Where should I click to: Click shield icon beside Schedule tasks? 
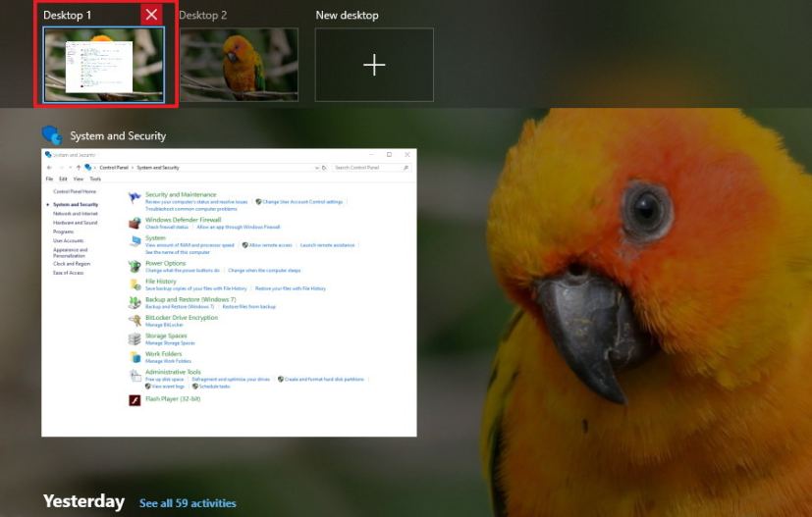tap(195, 387)
